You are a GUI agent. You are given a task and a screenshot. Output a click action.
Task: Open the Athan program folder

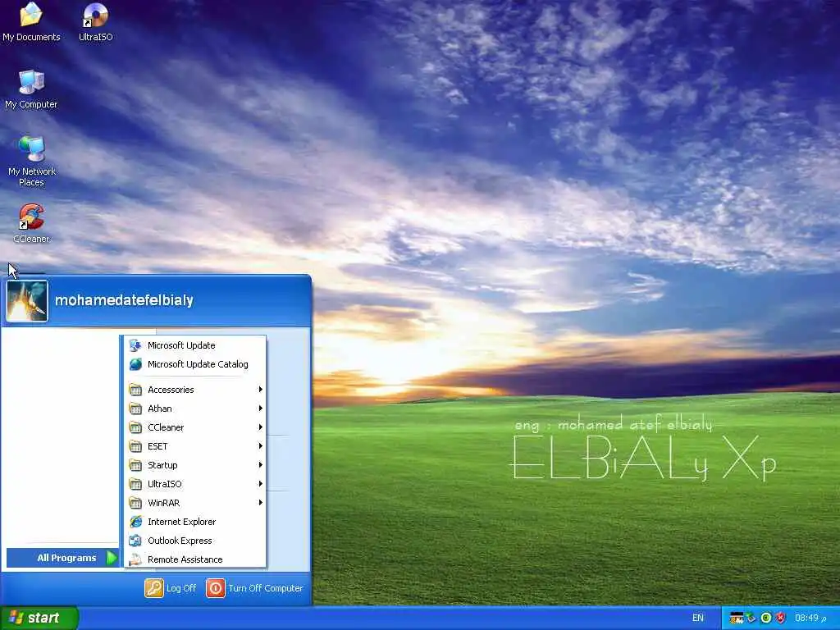tap(195, 409)
